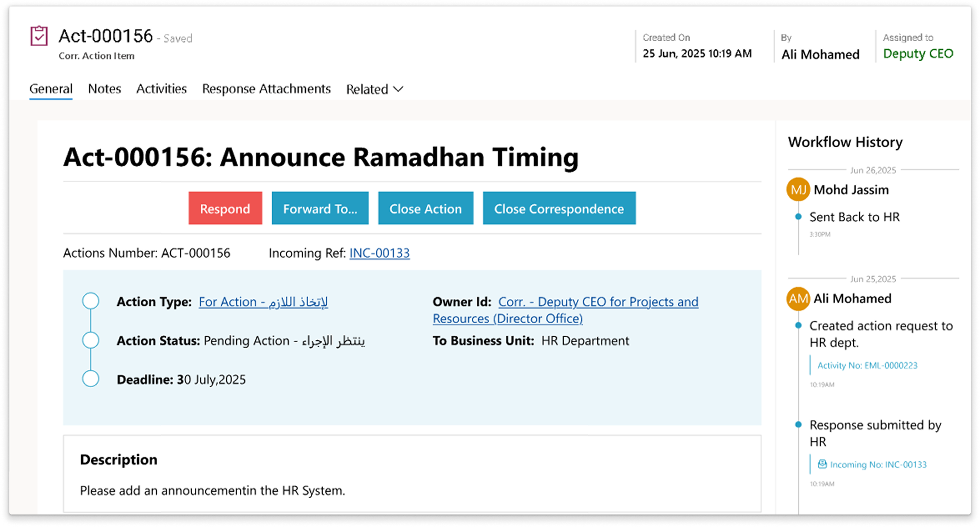Click the Created action request timeline dot
Image resolution: width=980 pixels, height=527 pixels.
point(798,326)
